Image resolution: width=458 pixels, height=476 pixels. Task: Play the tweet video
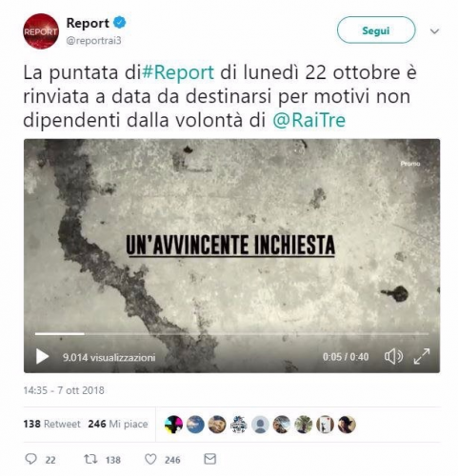click(x=43, y=356)
